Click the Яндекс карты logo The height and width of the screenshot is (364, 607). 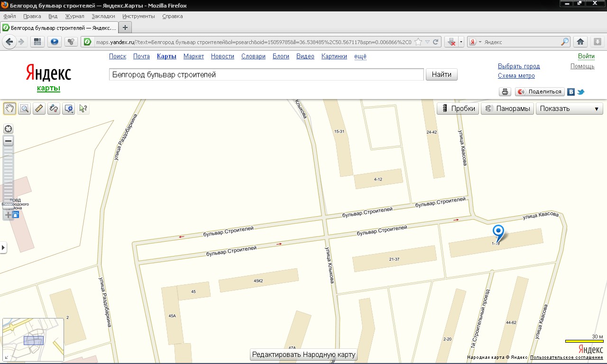[x=48, y=79]
